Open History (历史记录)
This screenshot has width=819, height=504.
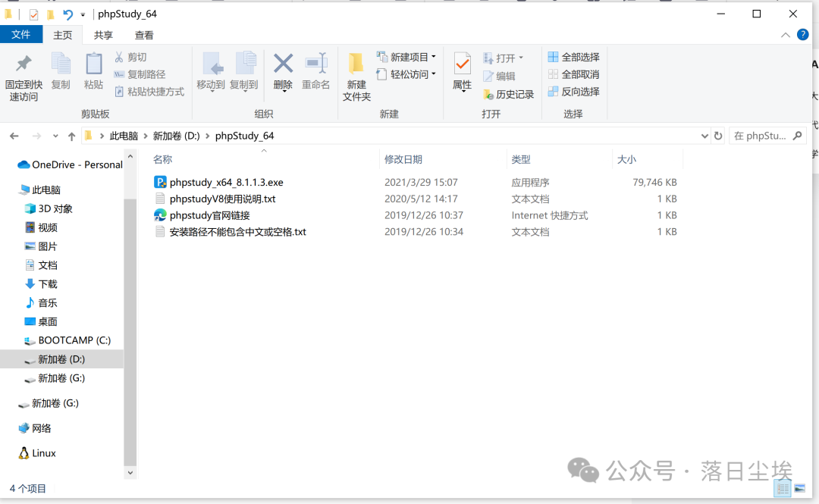[508, 94]
